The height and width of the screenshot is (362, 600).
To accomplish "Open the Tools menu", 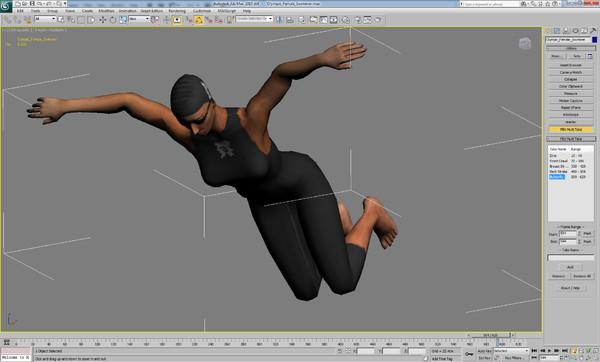I will [36, 11].
